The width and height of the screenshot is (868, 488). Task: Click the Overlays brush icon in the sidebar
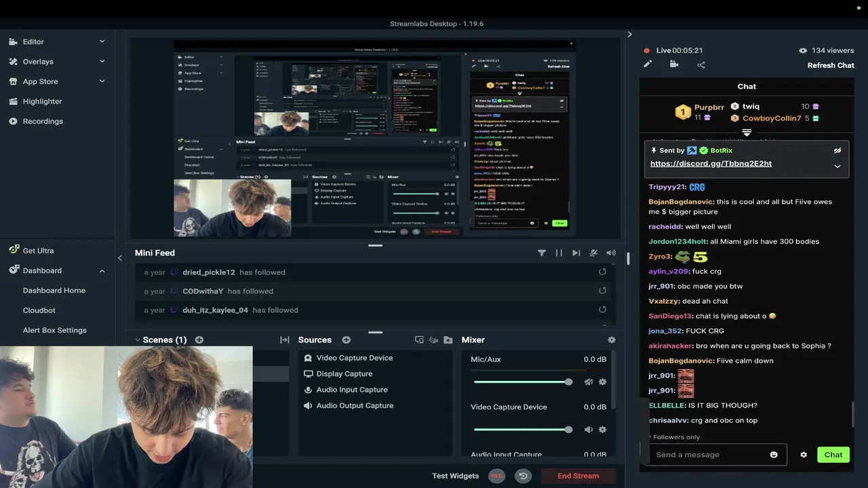pos(13,61)
